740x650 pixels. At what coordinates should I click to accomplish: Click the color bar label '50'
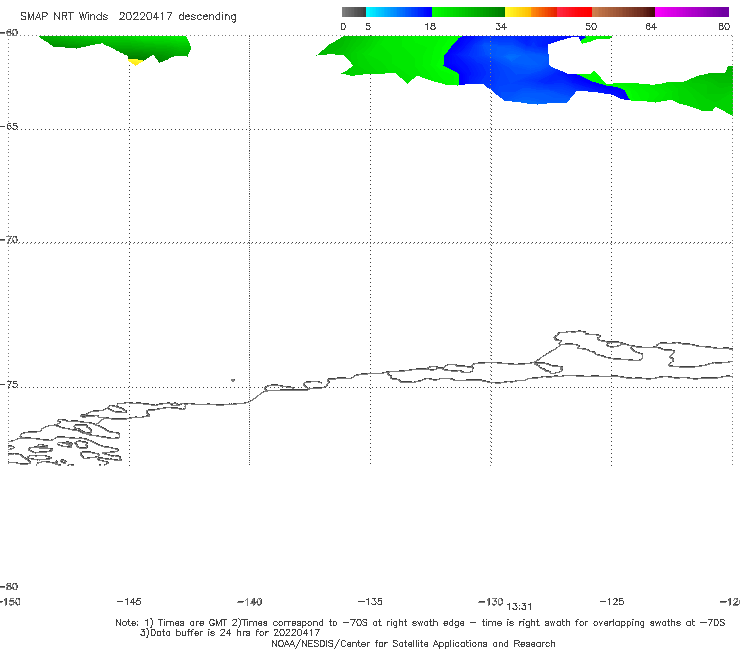click(x=591, y=26)
